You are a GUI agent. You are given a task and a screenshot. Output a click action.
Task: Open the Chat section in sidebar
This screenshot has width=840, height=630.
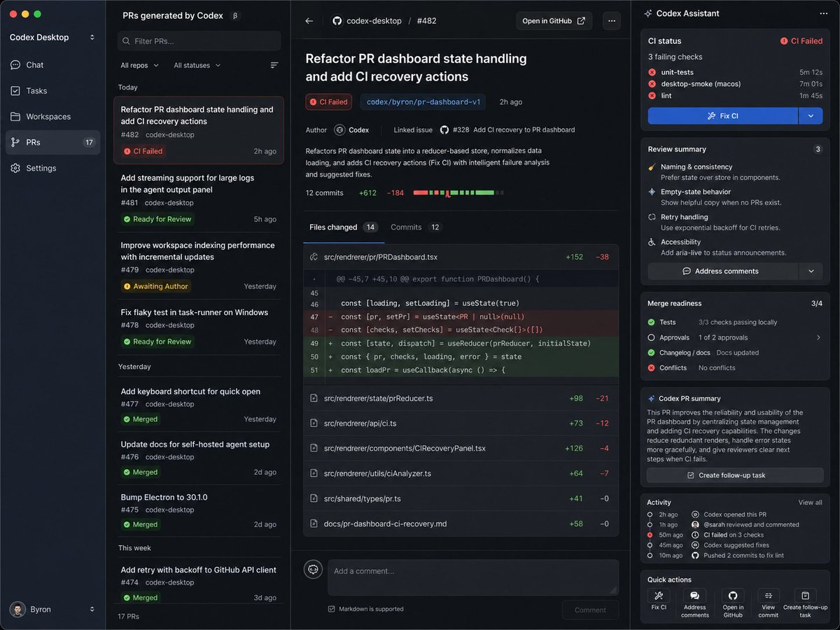(52, 65)
